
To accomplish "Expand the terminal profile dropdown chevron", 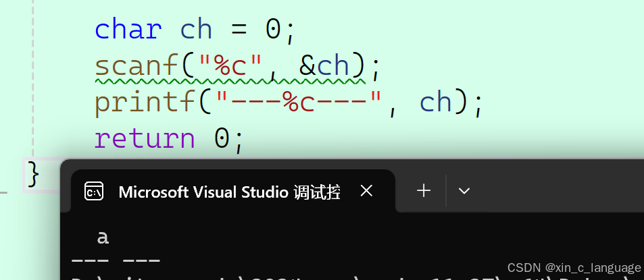I will (464, 191).
